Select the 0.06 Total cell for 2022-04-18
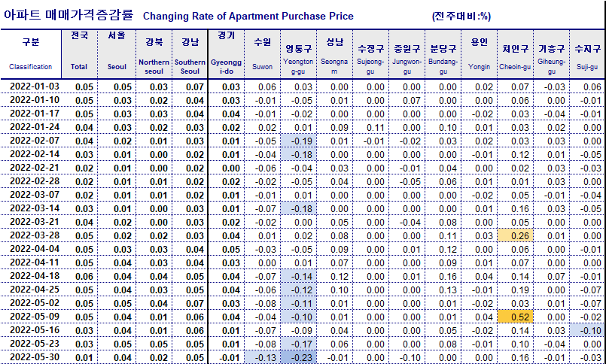 point(80,276)
